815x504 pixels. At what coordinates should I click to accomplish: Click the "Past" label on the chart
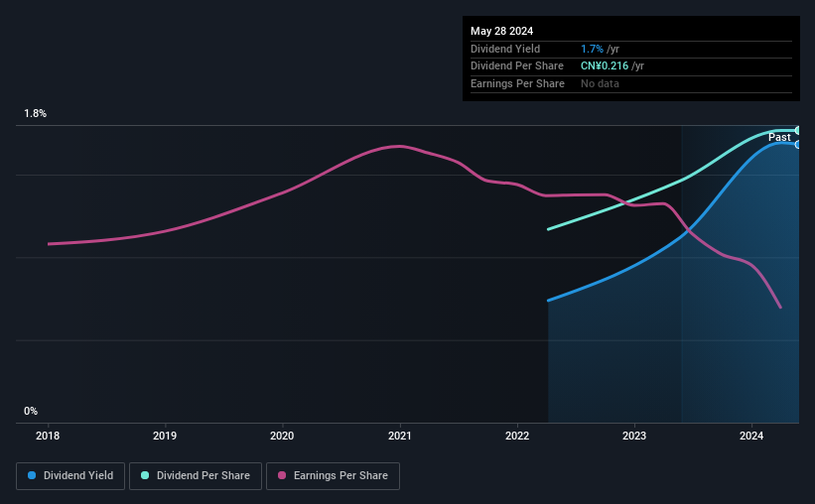(x=779, y=137)
